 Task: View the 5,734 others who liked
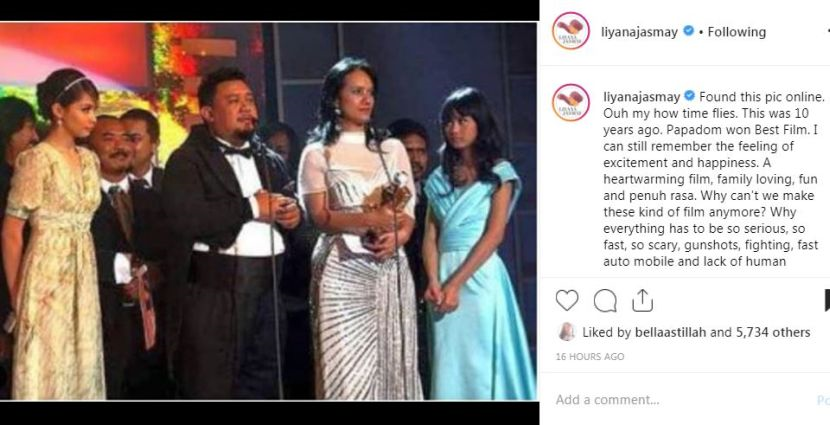click(x=773, y=332)
